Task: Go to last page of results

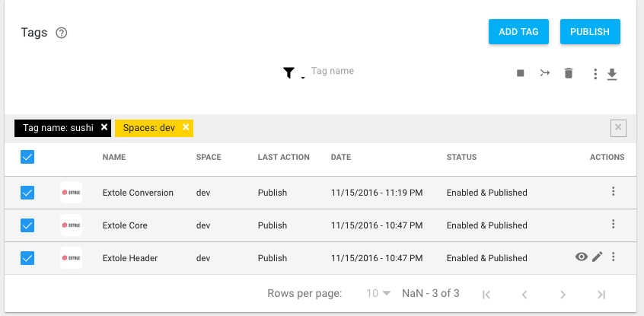Action: click(x=601, y=294)
